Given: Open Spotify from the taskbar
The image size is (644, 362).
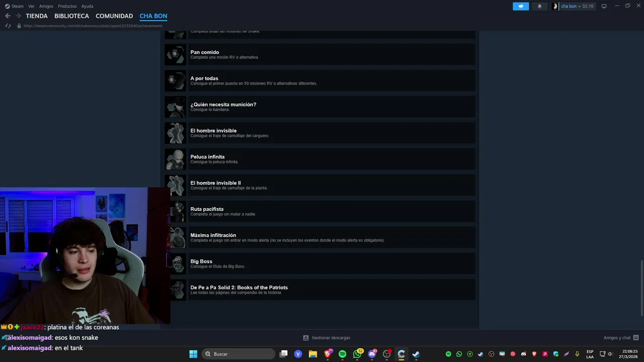Looking at the screenshot, I should pyautogui.click(x=343, y=354).
